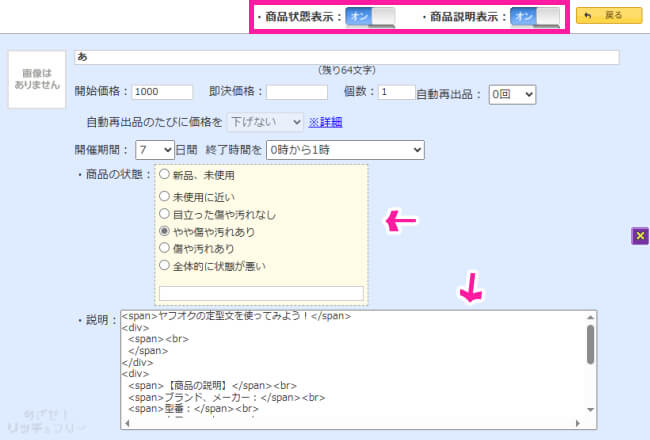Select the やや傷や汚れあり radio button
The width and height of the screenshot is (650, 440).
(165, 231)
